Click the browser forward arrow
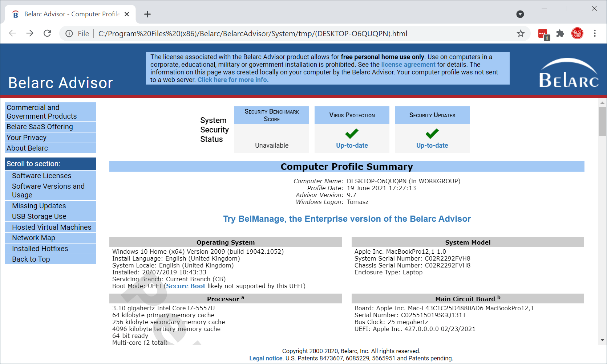This screenshot has height=364, width=607. coord(30,33)
